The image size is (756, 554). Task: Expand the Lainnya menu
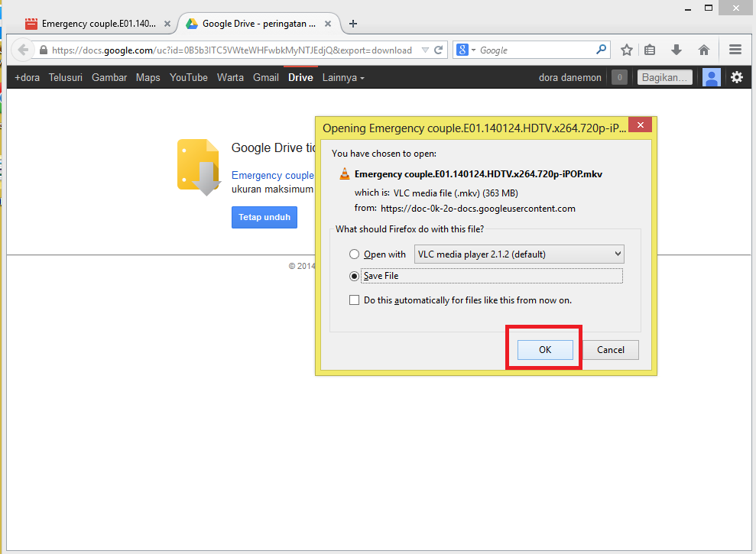(x=343, y=78)
